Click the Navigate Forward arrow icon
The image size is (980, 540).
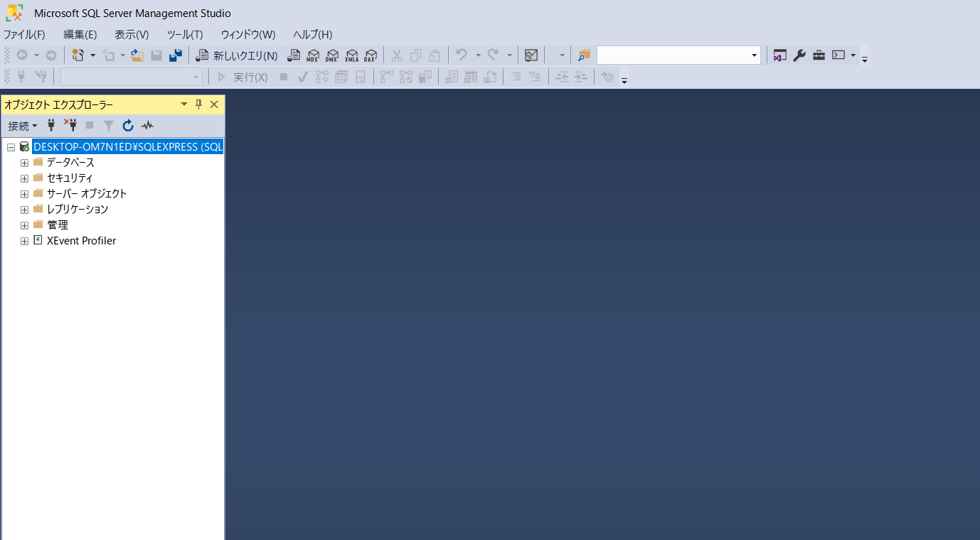[x=51, y=55]
